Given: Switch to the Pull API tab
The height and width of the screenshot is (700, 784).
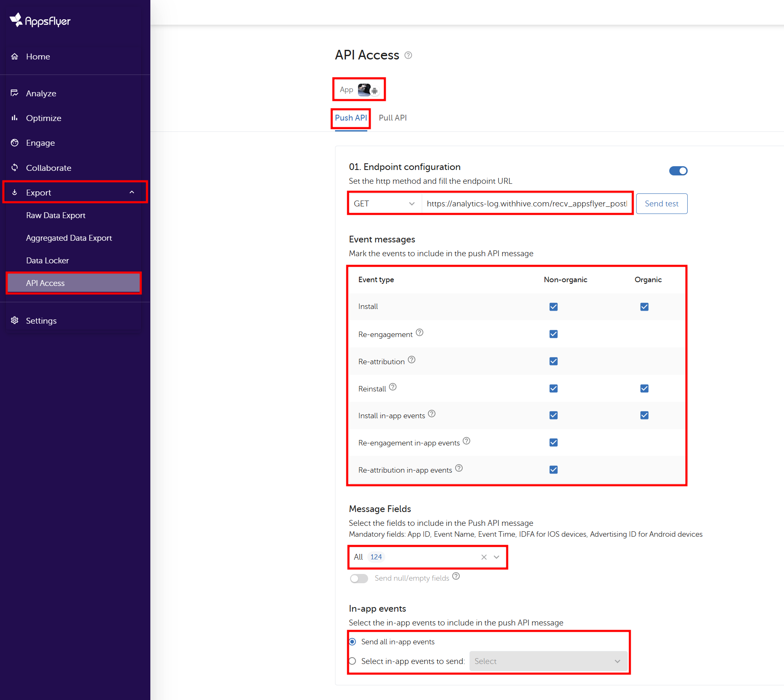Looking at the screenshot, I should tap(392, 118).
